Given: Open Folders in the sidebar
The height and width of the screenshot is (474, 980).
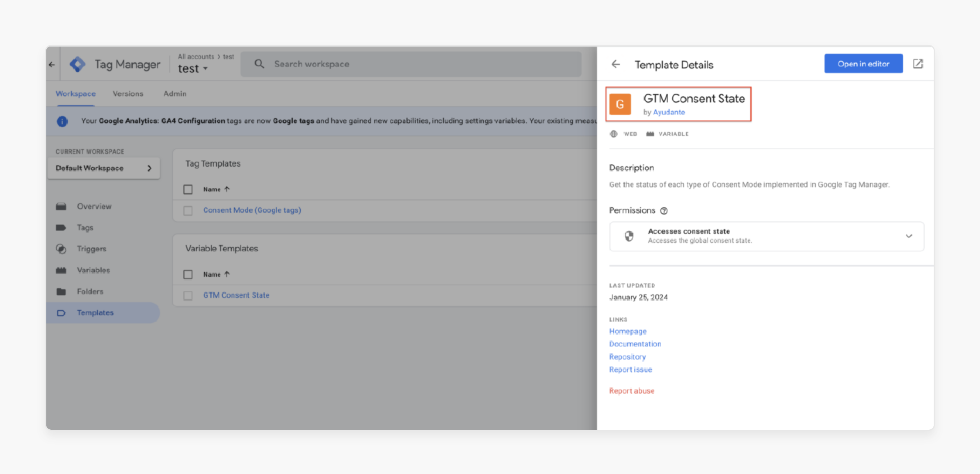Looking at the screenshot, I should (x=90, y=292).
